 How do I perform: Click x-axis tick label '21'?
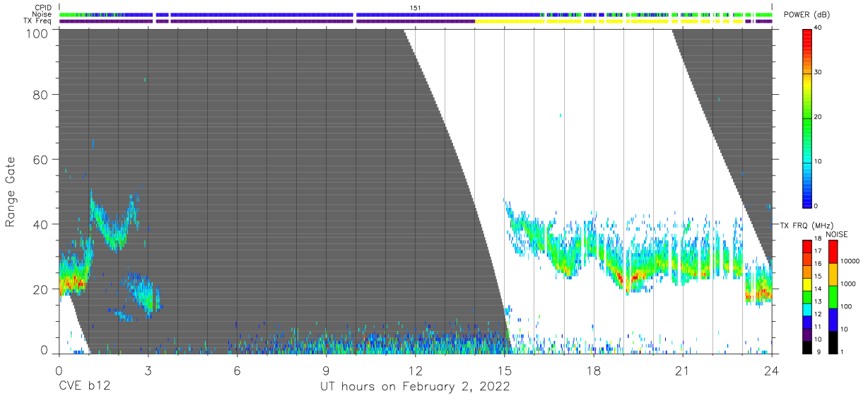click(x=683, y=371)
